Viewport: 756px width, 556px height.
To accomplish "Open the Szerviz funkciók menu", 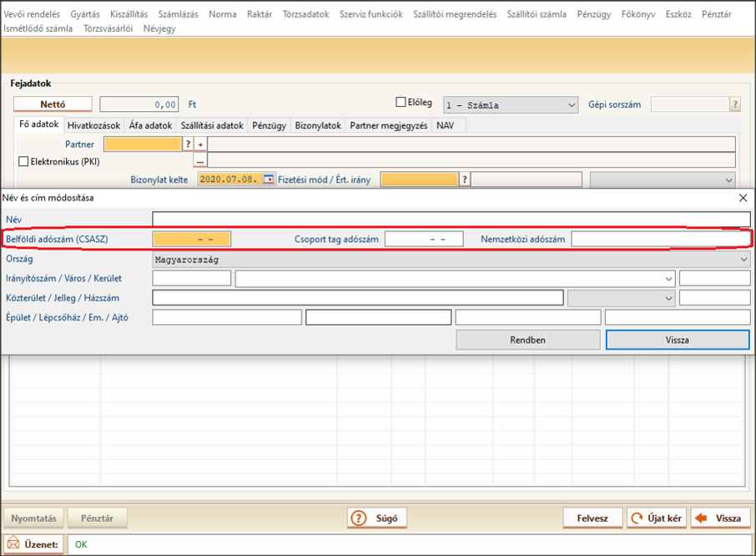I will pos(370,14).
